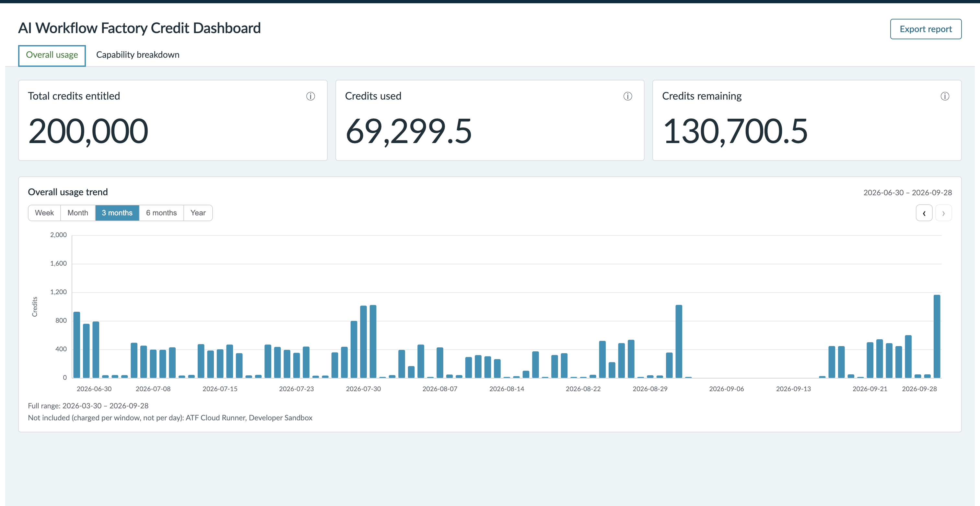Click the 2026-09-13 axis label
Screen dimensions: 980x506
(793, 389)
